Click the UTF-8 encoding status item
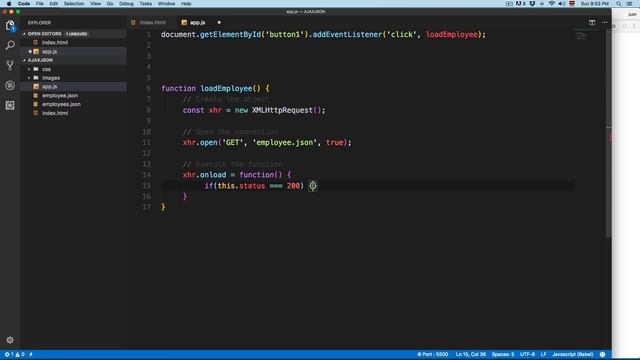Viewport: 640px width, 360px height. (x=527, y=355)
